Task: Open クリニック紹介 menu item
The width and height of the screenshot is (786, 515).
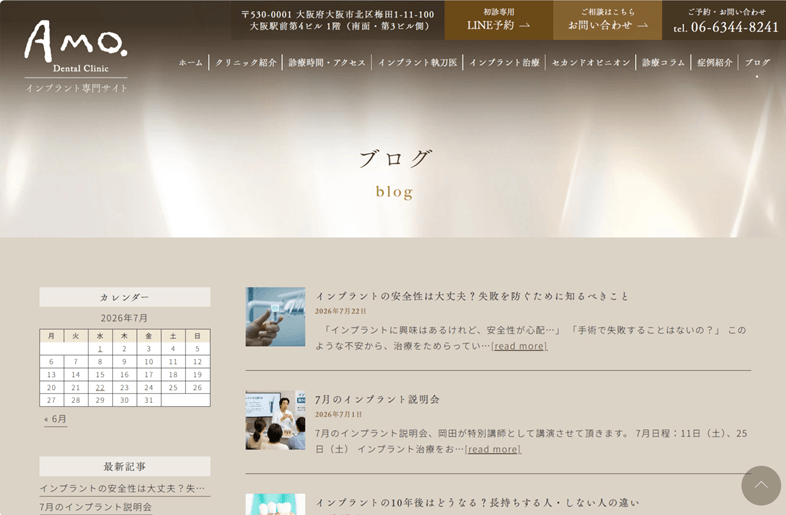Action: [246, 63]
